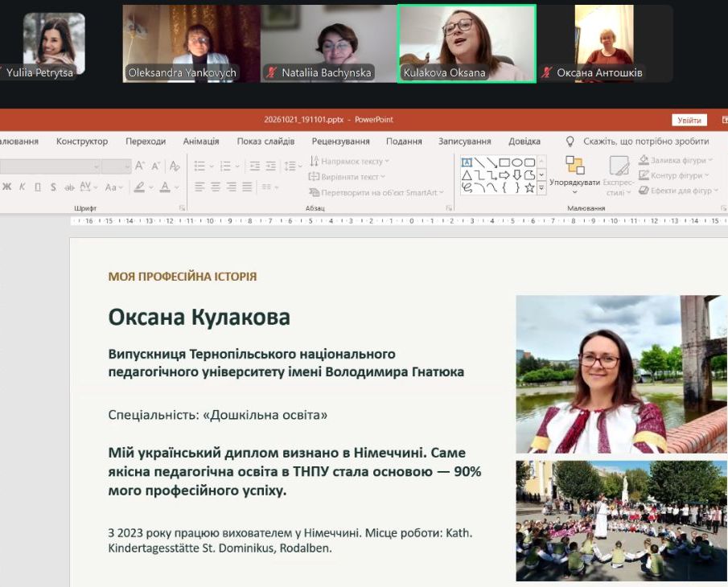Open Напрямок тексту text direction menu
Image resolution: width=728 pixels, height=587 pixels.
[349, 161]
